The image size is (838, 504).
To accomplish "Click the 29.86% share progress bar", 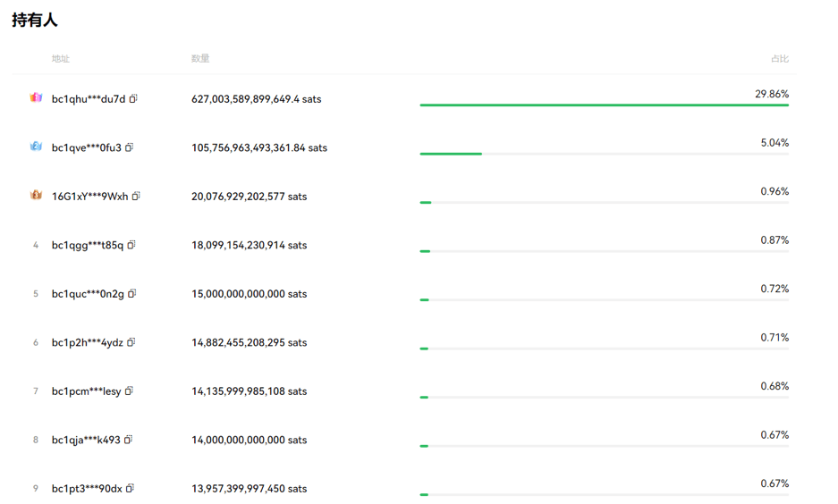I will pyautogui.click(x=604, y=105).
